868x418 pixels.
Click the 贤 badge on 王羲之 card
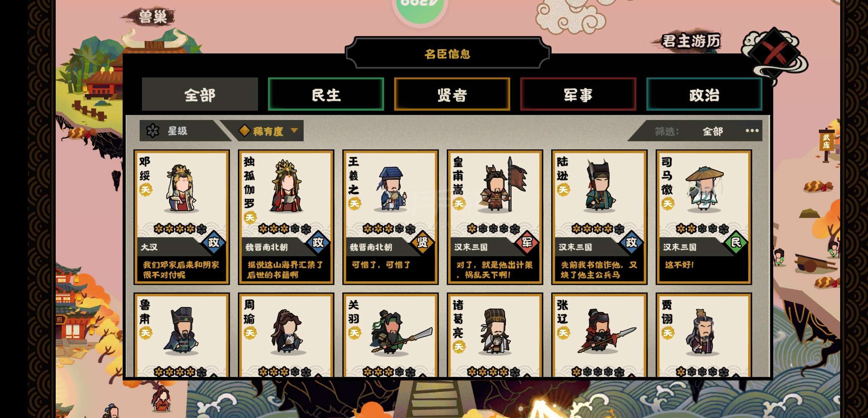pos(422,243)
